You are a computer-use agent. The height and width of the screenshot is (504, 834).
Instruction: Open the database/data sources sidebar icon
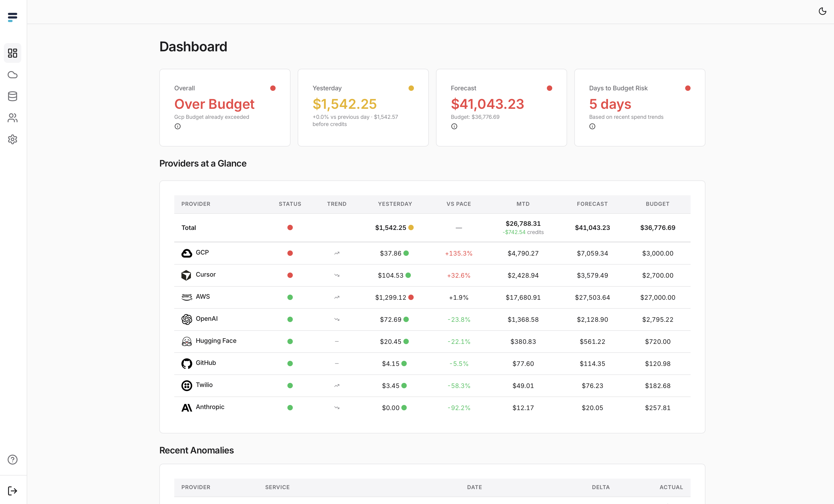click(13, 96)
